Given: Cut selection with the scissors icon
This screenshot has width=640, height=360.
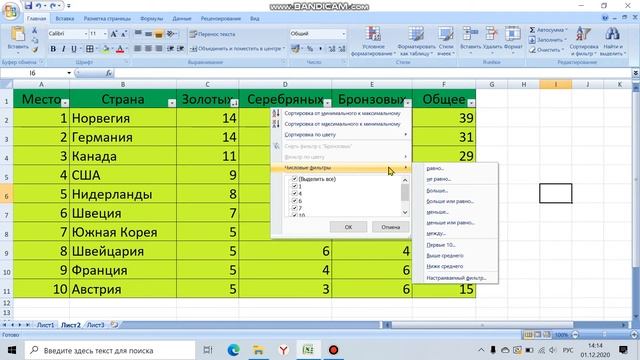Looking at the screenshot, I should pyautogui.click(x=35, y=31).
